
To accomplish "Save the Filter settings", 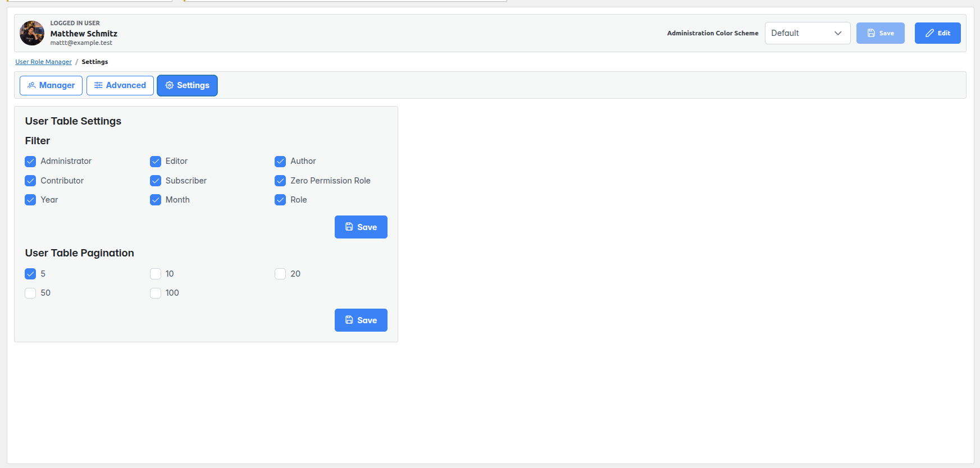I will (x=361, y=227).
